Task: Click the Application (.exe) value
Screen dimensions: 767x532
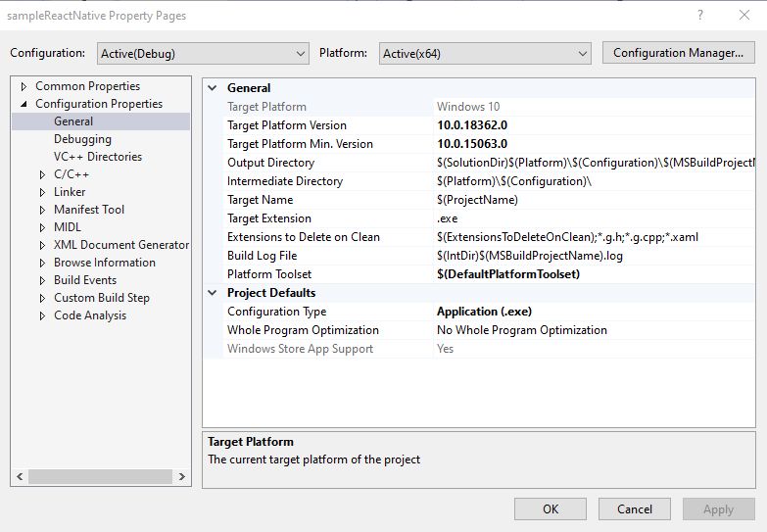Action: [484, 312]
